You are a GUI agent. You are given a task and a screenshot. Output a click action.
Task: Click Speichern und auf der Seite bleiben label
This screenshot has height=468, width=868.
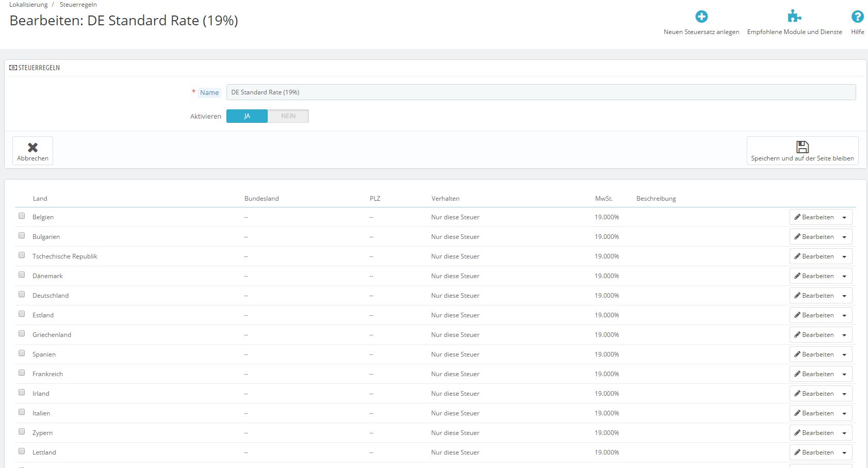[x=803, y=158]
